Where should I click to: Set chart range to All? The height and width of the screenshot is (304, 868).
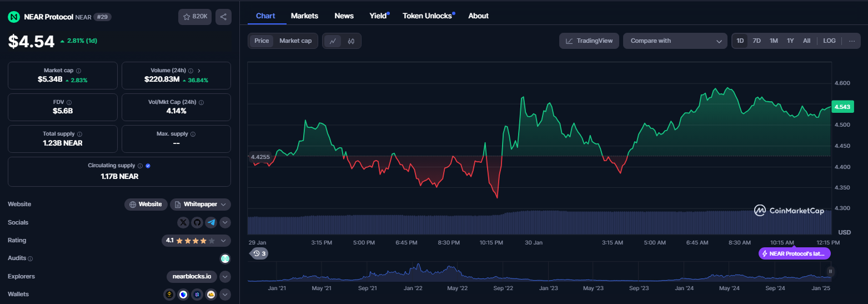coord(806,41)
